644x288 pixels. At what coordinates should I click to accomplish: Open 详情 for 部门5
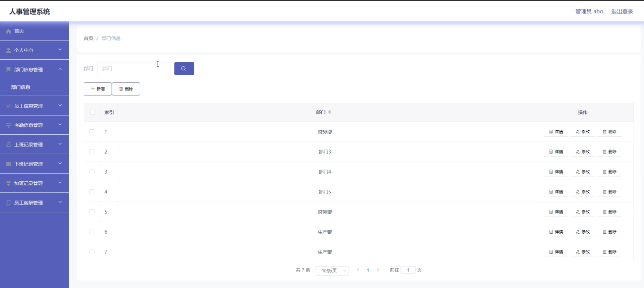pos(556,192)
